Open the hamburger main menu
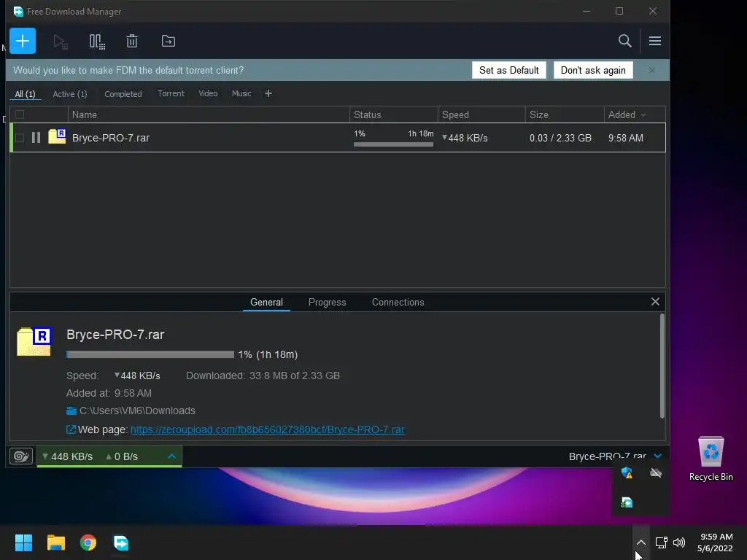This screenshot has height=560, width=747. pos(654,41)
